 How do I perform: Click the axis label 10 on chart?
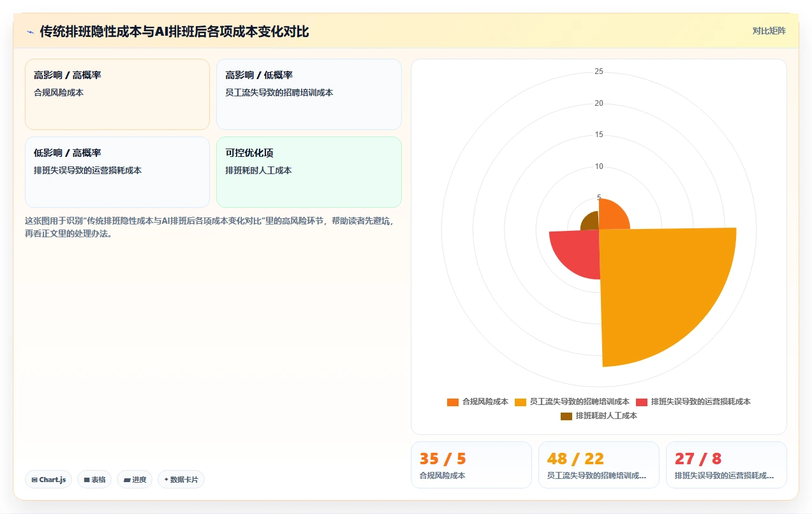point(599,166)
